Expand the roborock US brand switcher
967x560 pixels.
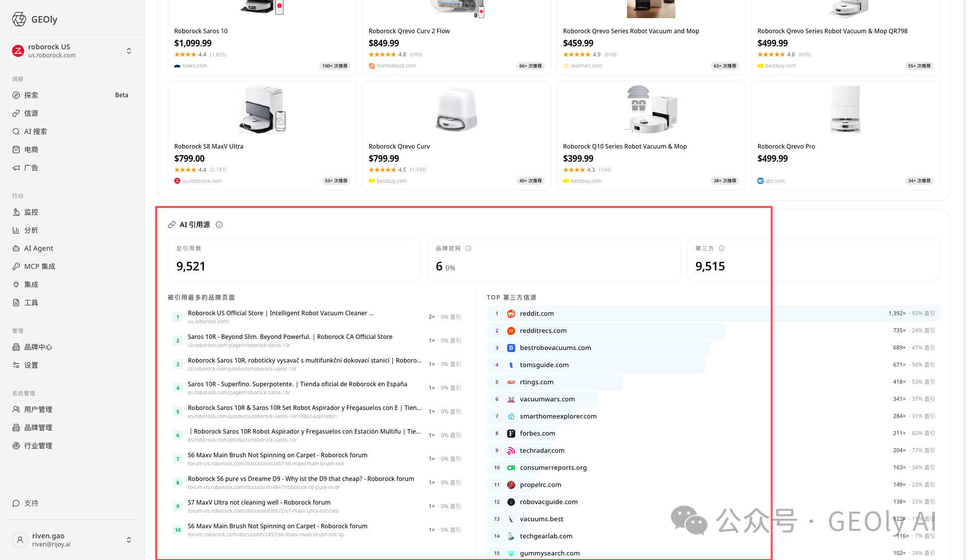click(129, 51)
